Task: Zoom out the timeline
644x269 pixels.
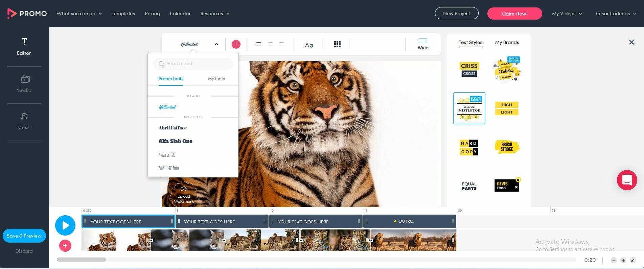Action: [x=614, y=260]
